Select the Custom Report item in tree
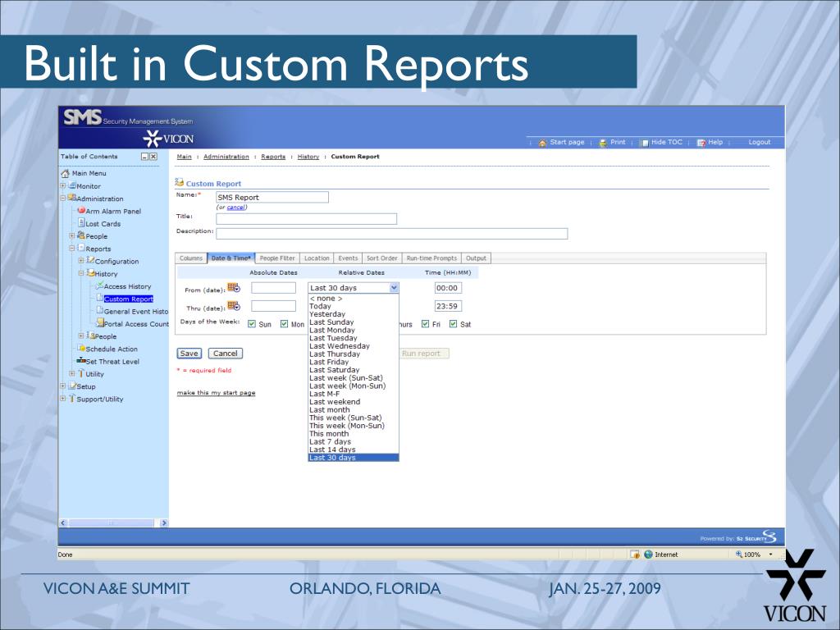This screenshot has width=840, height=630. 129,299
